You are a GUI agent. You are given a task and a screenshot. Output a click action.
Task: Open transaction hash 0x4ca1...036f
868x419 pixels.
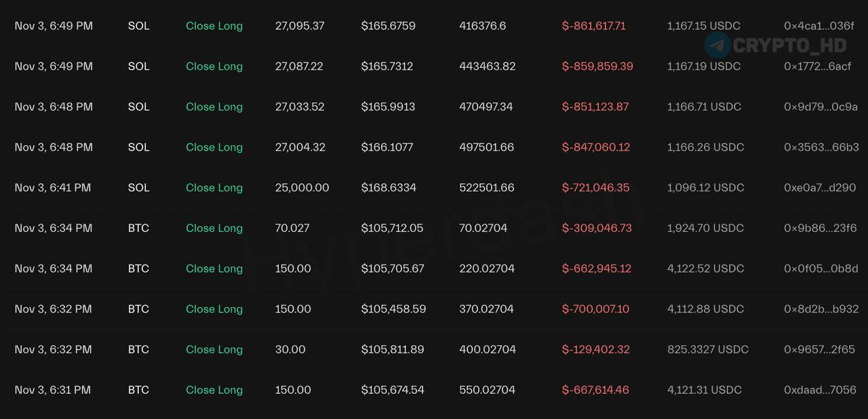point(819,26)
